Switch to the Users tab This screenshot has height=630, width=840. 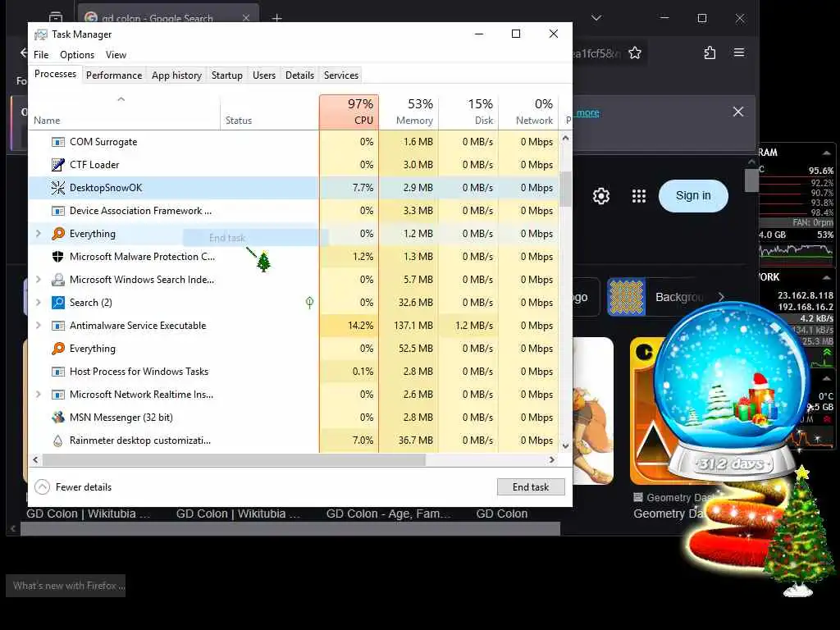[x=264, y=75]
